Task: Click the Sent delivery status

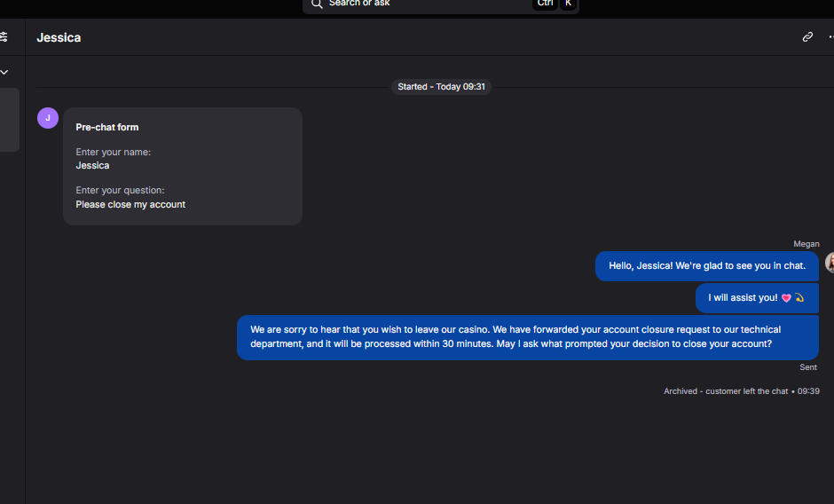Action: point(808,367)
